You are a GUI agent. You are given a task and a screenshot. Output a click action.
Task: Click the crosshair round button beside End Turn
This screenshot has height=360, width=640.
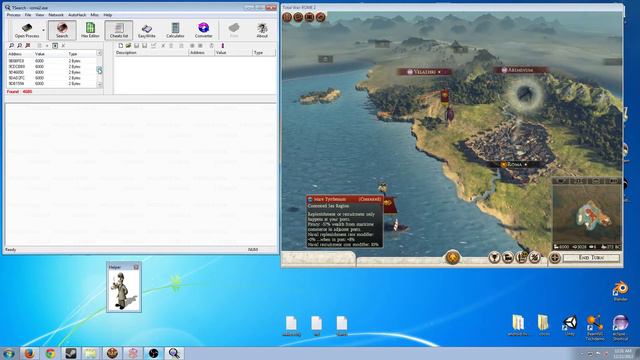(555, 258)
